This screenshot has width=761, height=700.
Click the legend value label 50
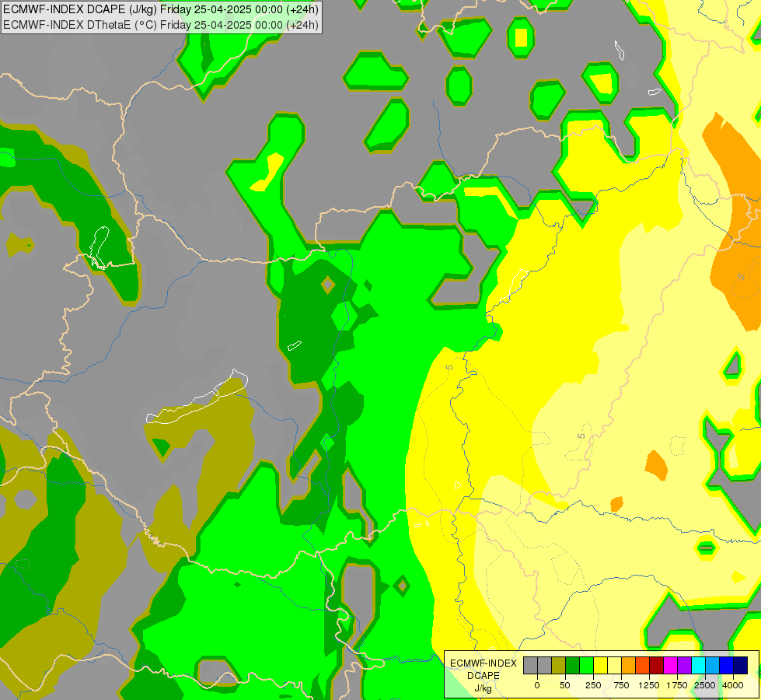point(565,685)
